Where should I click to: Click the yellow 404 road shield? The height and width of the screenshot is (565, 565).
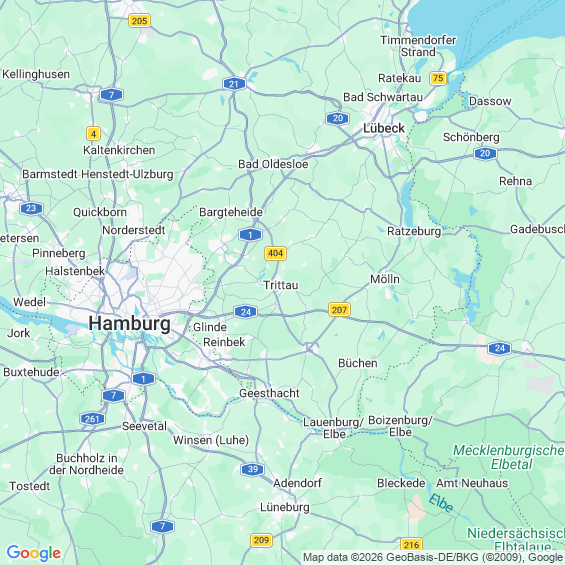click(275, 253)
